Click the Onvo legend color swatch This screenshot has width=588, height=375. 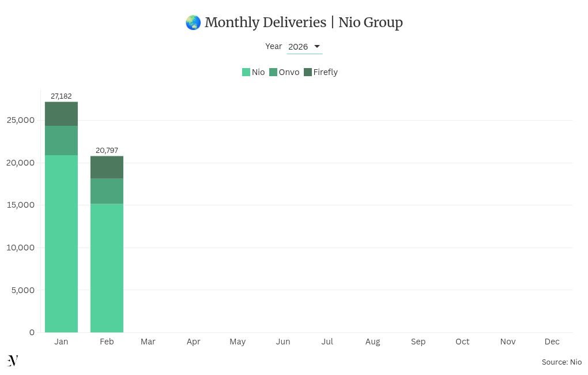click(x=273, y=72)
